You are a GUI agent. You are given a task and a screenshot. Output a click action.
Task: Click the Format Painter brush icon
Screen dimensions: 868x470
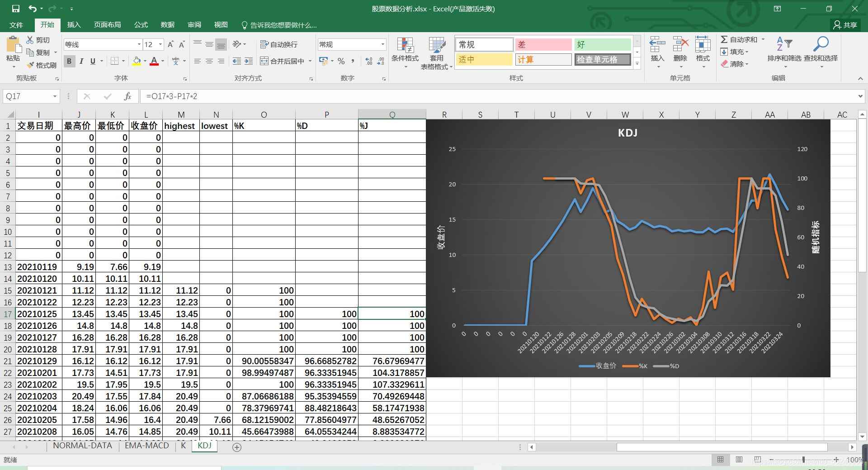click(31, 65)
